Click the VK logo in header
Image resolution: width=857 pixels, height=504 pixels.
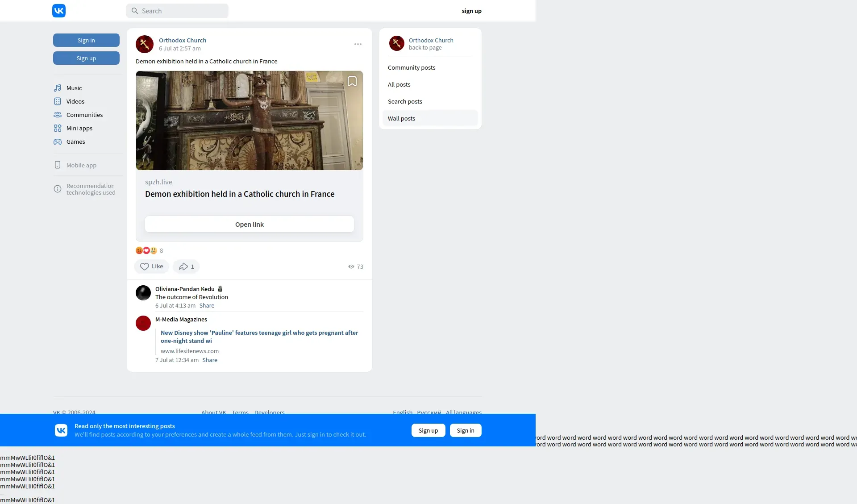[59, 11]
